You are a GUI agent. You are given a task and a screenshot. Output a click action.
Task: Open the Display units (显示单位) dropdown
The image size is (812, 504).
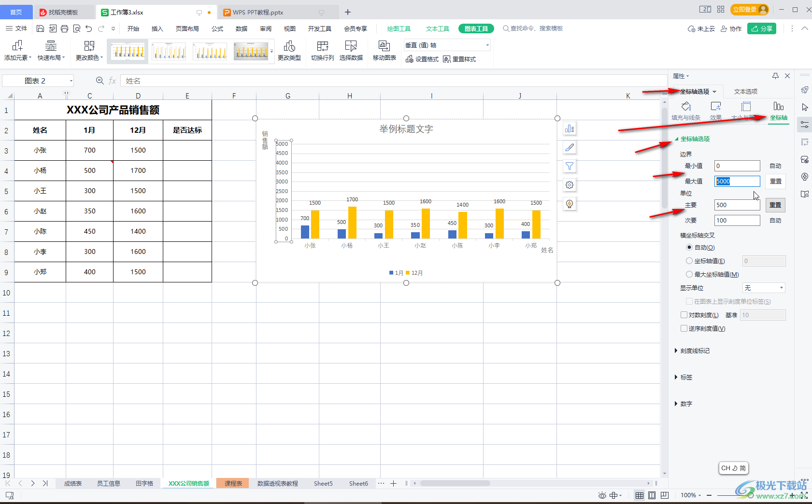(x=764, y=288)
